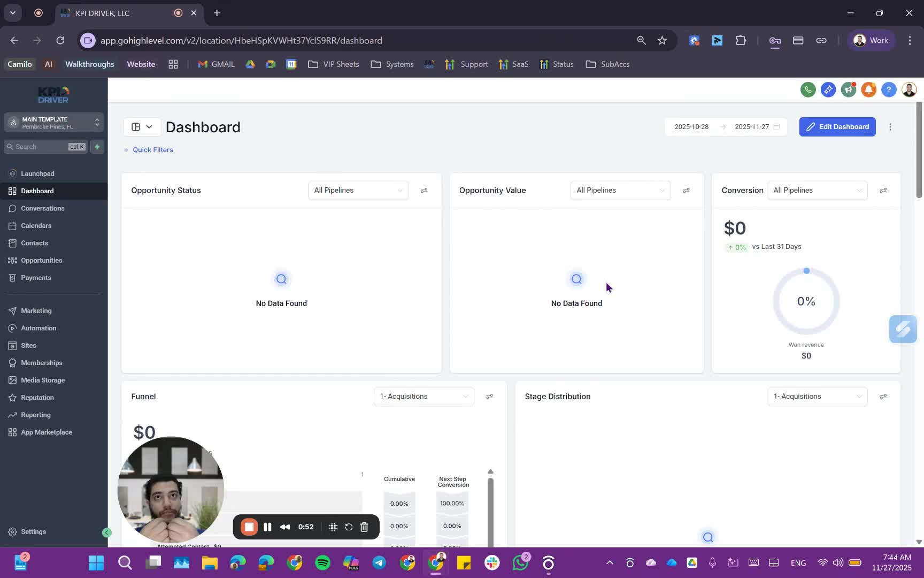
Task: Pause the screen recording
Action: pos(267,527)
